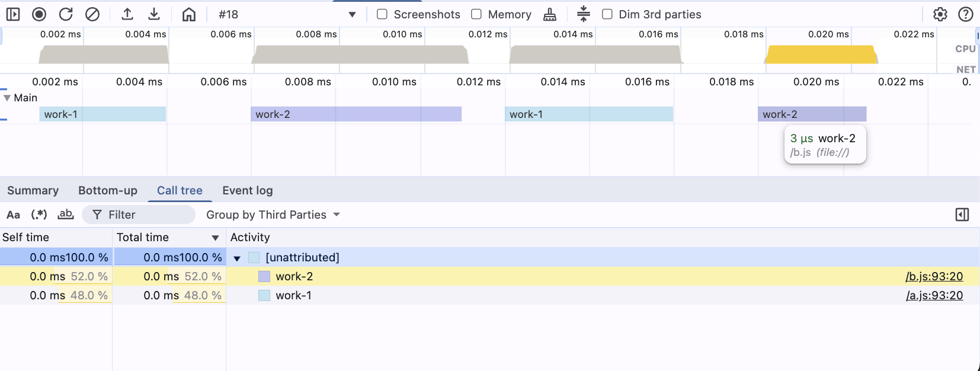Open the /a.js:93:20 source link
The width and height of the screenshot is (980, 371).
pos(934,295)
